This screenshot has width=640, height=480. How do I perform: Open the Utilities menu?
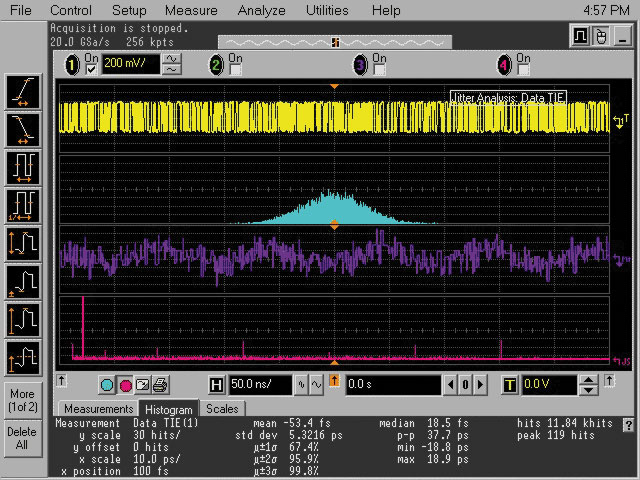pyautogui.click(x=327, y=10)
